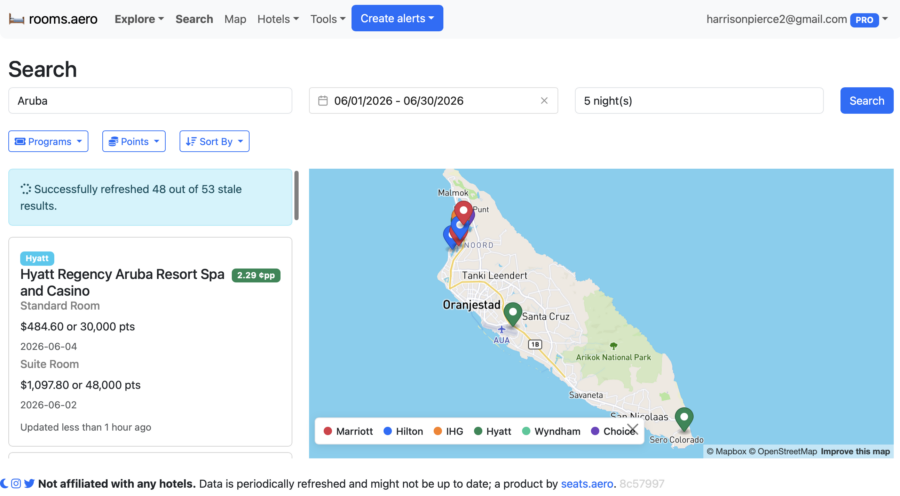Click the red Marriott legend dot
Image resolution: width=900 pixels, height=496 pixels.
pyautogui.click(x=328, y=431)
